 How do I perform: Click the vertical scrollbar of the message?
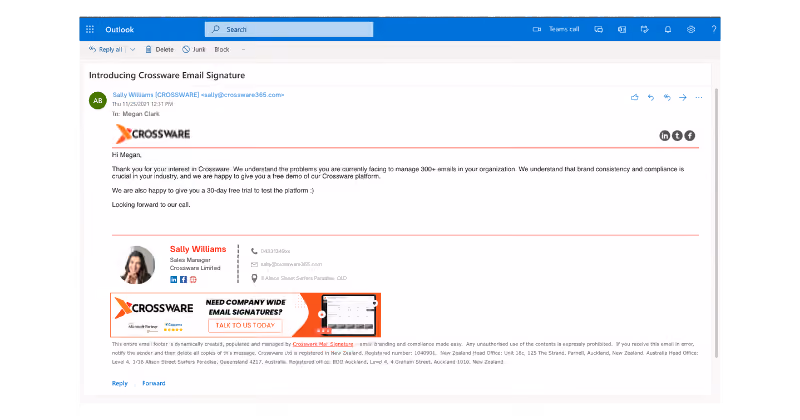[716, 223]
